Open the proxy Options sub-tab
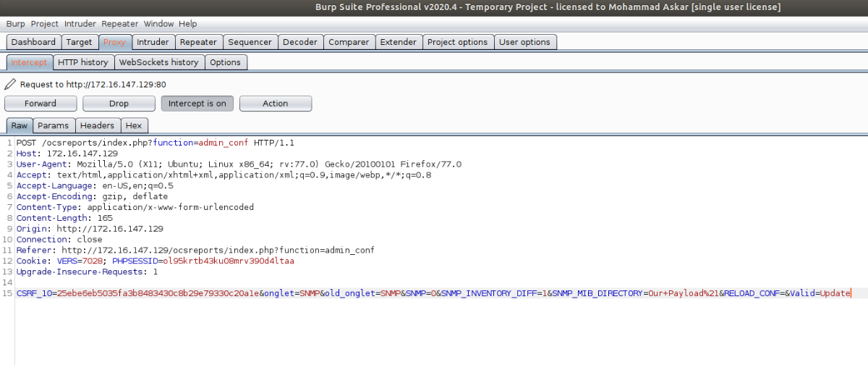Screen dimensions: 868x365 226,62
